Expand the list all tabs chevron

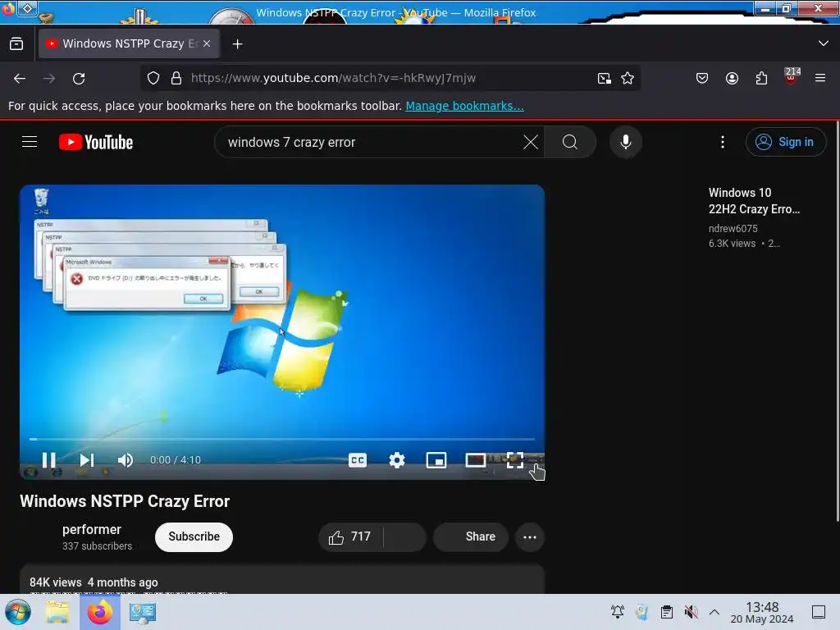[x=824, y=43]
